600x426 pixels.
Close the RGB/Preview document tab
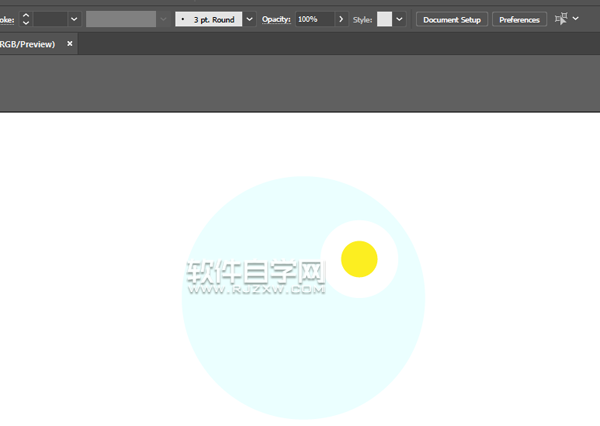click(70, 44)
